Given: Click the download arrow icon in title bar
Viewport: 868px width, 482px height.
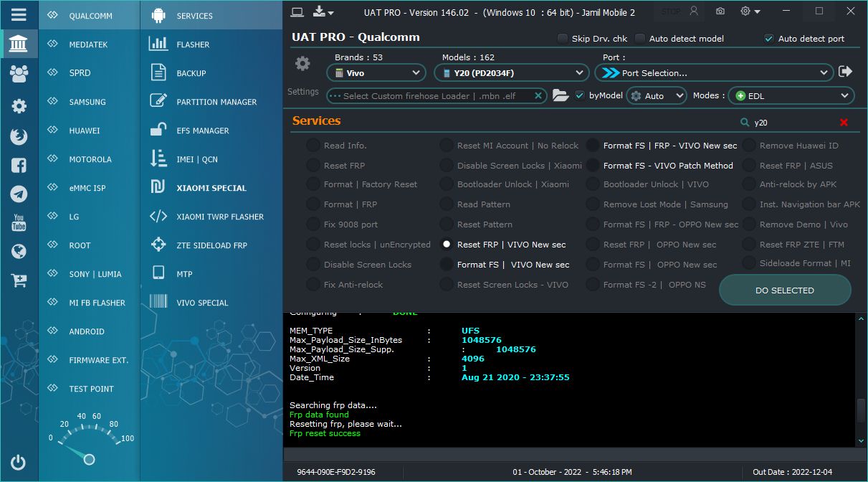Looking at the screenshot, I should (323, 11).
